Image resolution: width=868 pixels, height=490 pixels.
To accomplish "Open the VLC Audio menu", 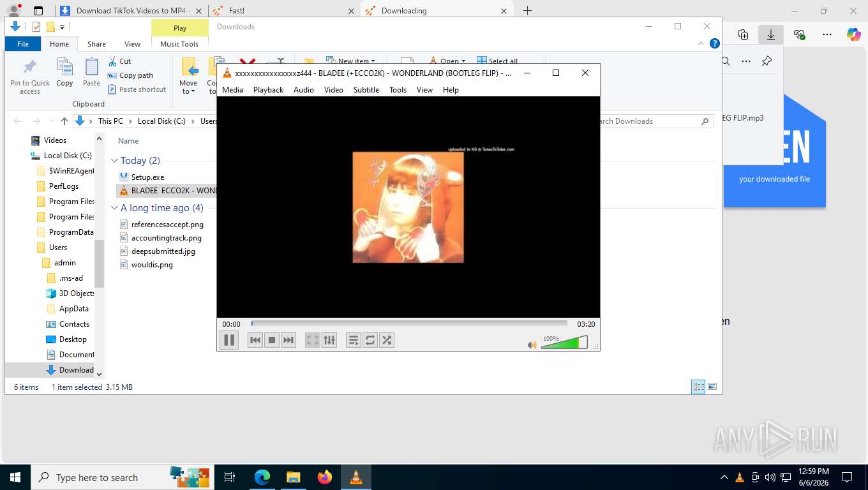I will point(304,90).
